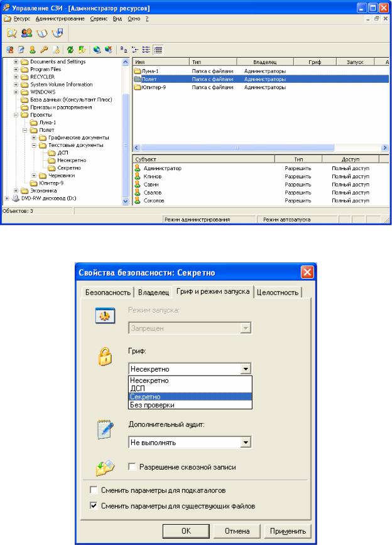Viewport: 392px width, 545px height.
Task: Select Несекретно folder in the tree
Action: coord(72,160)
